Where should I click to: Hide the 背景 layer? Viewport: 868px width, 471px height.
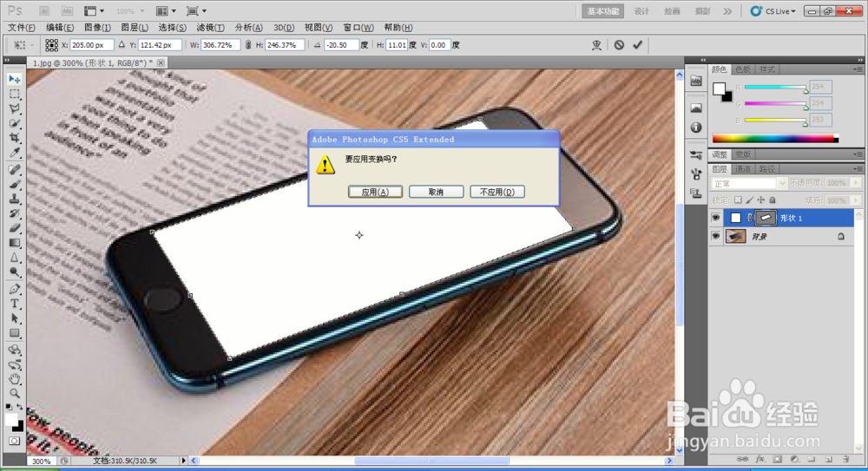tap(715, 236)
